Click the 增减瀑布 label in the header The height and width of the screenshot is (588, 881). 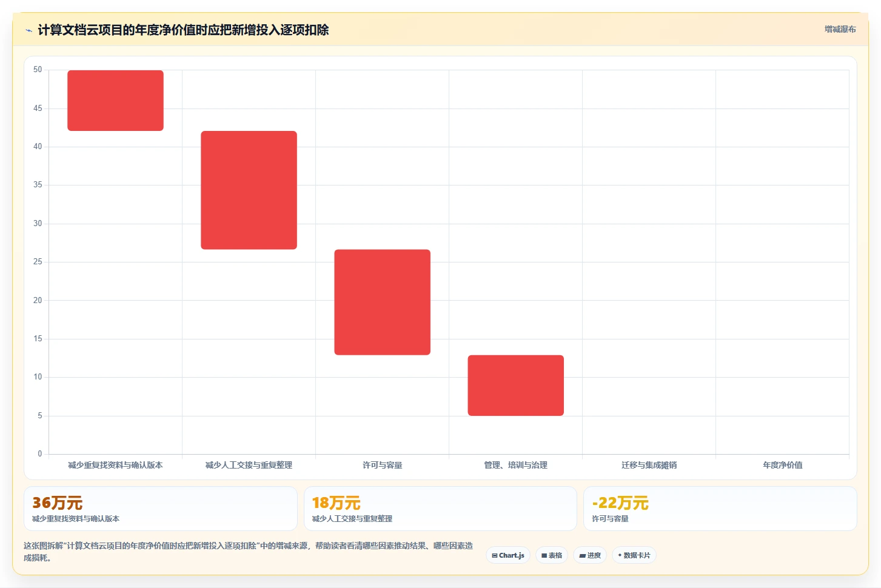[840, 29]
